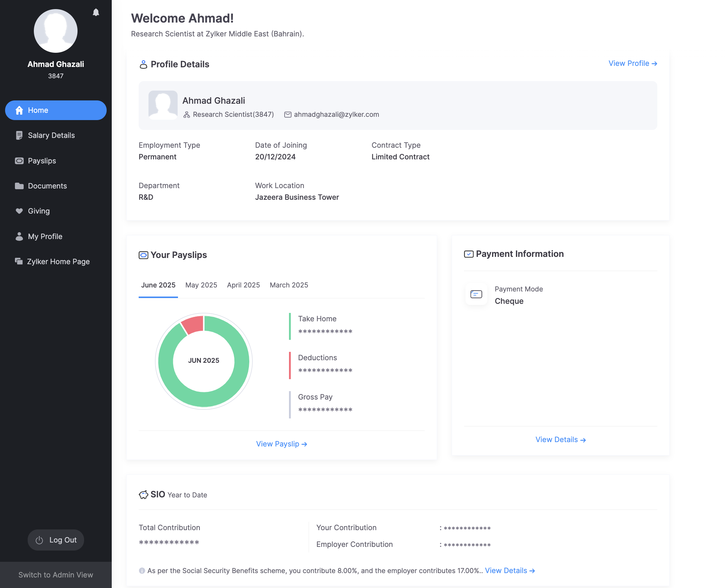The height and width of the screenshot is (588, 725).
Task: Click the My Profile person icon
Action: tap(19, 237)
